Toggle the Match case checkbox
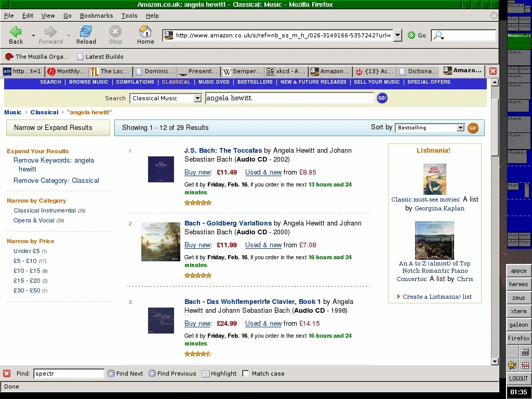The width and height of the screenshot is (532, 399). click(246, 374)
